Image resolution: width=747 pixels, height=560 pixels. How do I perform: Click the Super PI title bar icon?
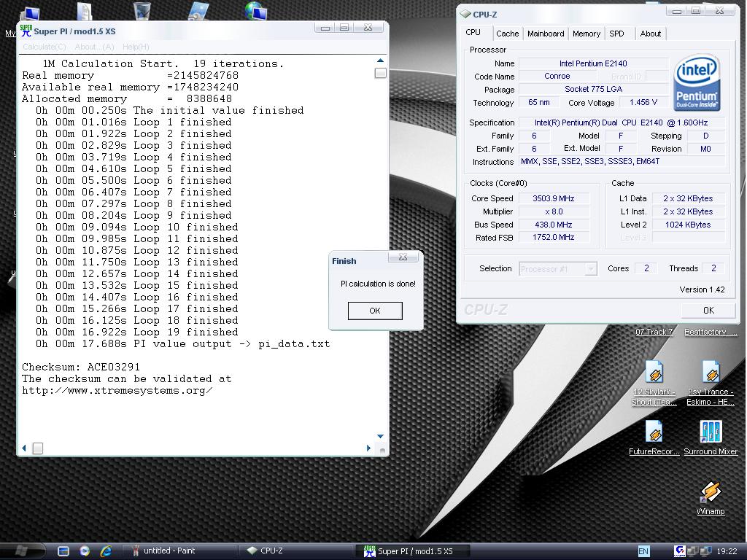(x=26, y=31)
